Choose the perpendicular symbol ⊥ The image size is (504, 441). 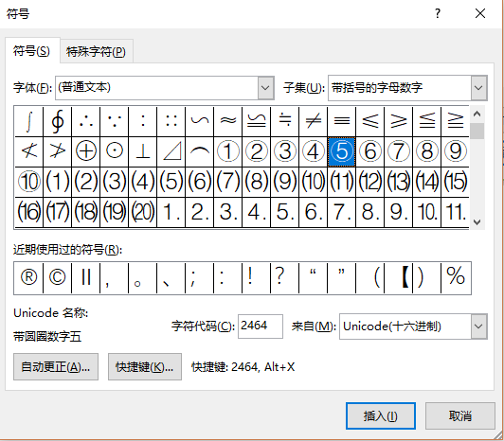click(x=143, y=151)
